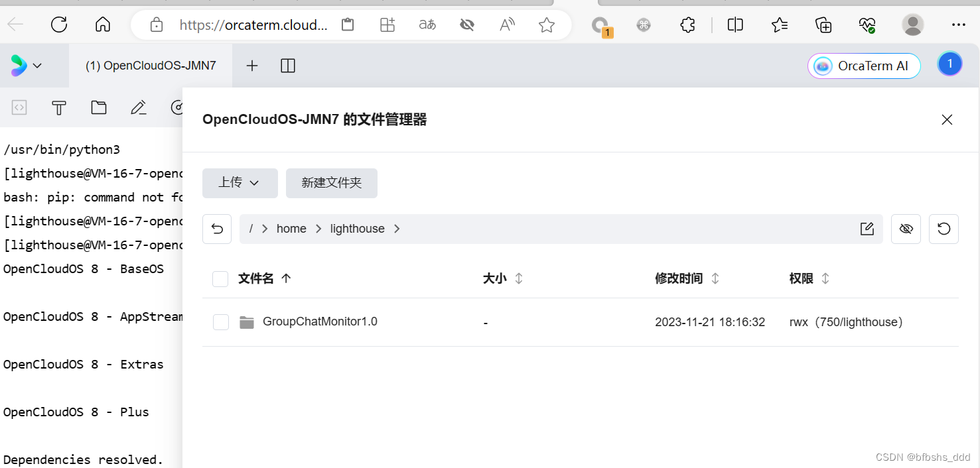980x468 pixels.
Task: Navigate to the root / path segment
Action: (x=251, y=229)
